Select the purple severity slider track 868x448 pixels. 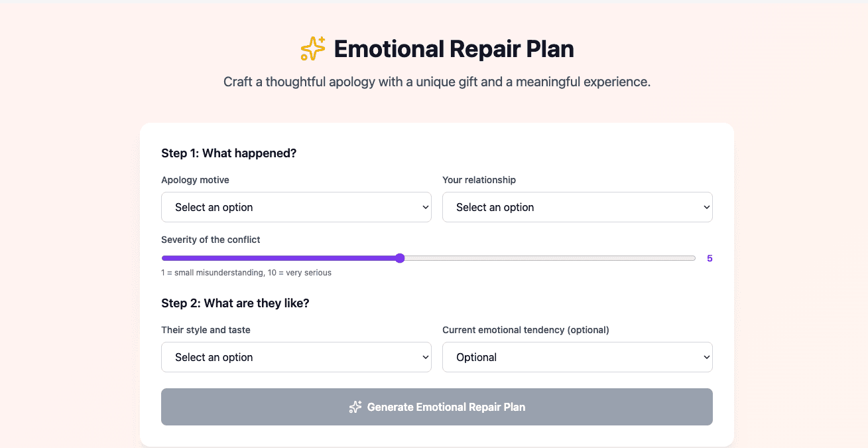point(279,258)
